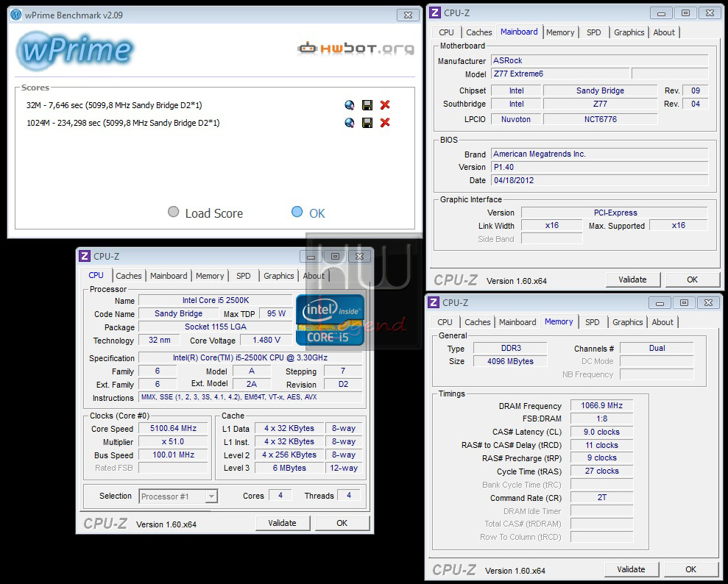Open the Processor #1 selection dropdown

tap(178, 496)
